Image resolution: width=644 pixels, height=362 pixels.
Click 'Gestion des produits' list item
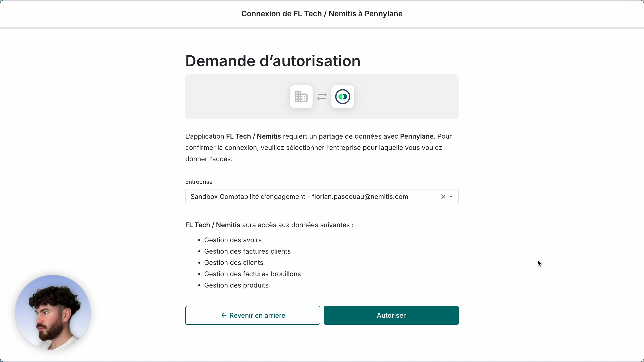[x=236, y=285]
